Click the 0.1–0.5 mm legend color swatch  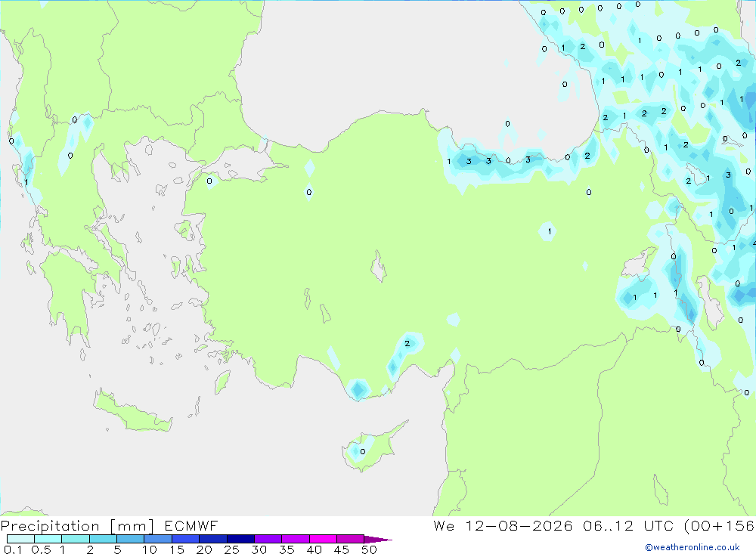[x=20, y=539]
